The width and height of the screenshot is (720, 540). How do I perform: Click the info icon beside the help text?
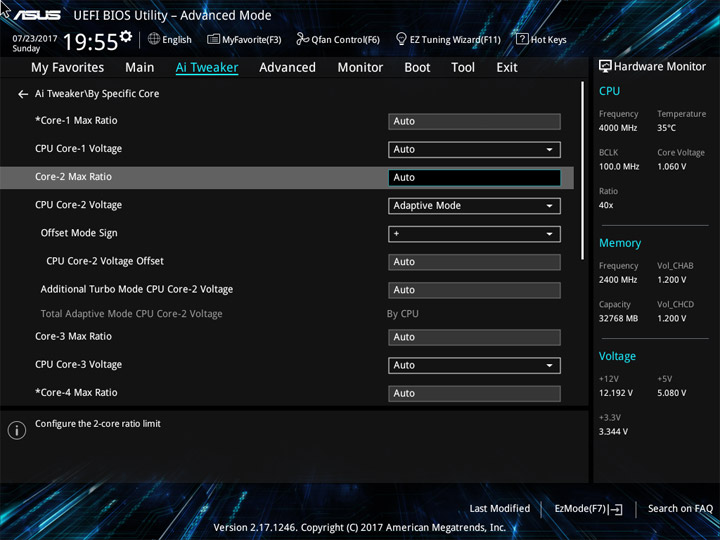tap(17, 430)
